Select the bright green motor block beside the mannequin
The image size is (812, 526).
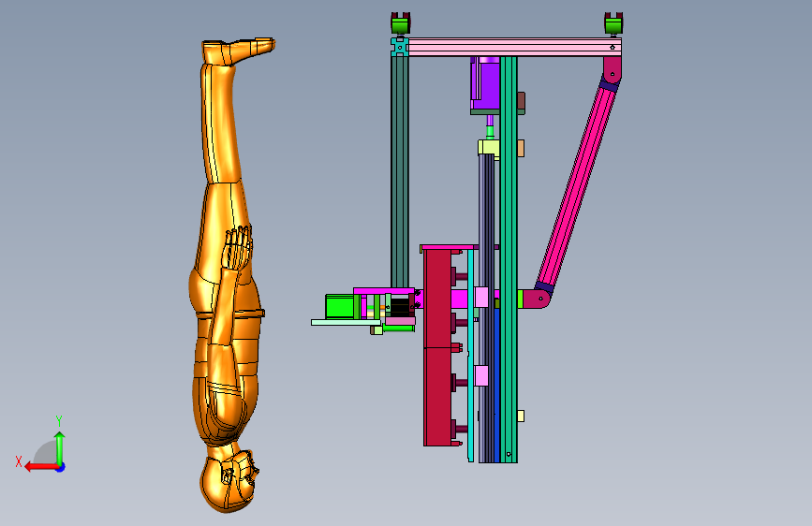(340, 306)
